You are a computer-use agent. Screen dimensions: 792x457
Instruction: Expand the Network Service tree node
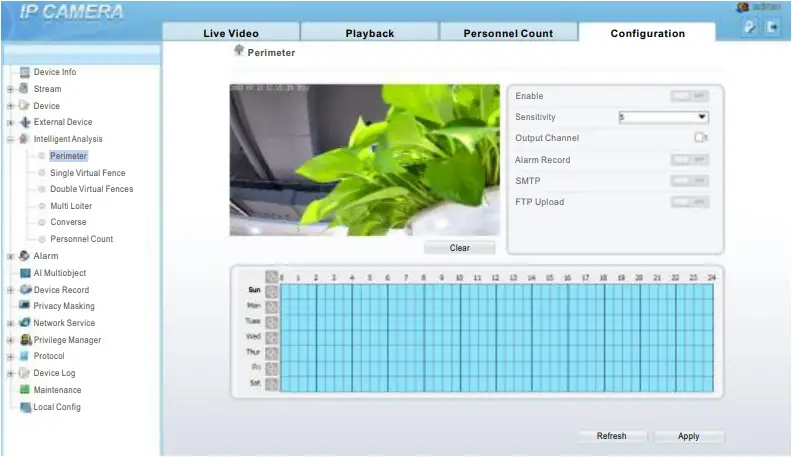10,323
